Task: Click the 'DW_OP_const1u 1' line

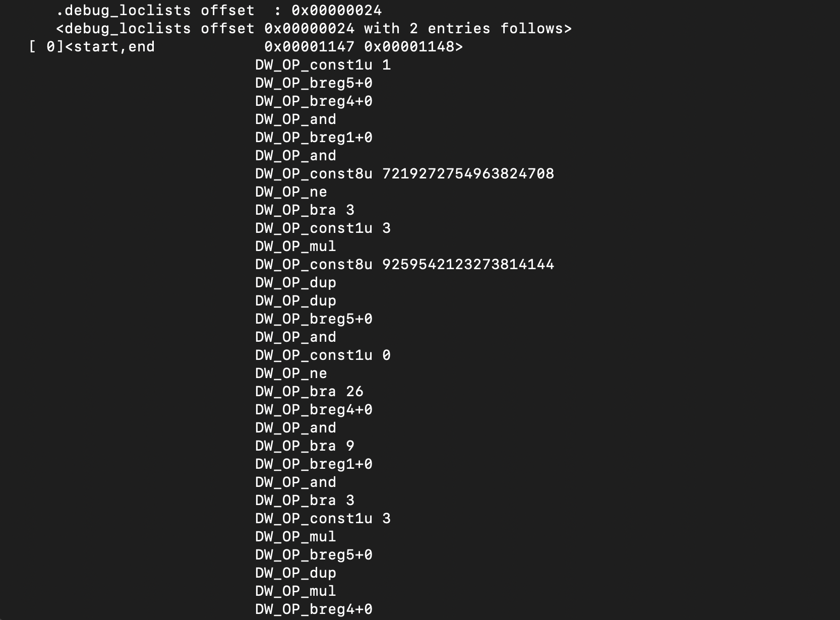Action: [323, 65]
